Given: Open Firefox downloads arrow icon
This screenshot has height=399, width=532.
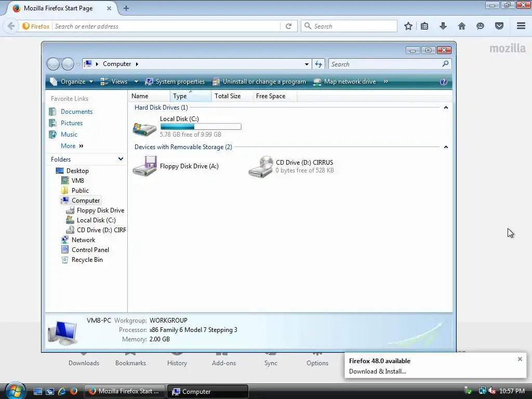Looking at the screenshot, I should [443, 26].
